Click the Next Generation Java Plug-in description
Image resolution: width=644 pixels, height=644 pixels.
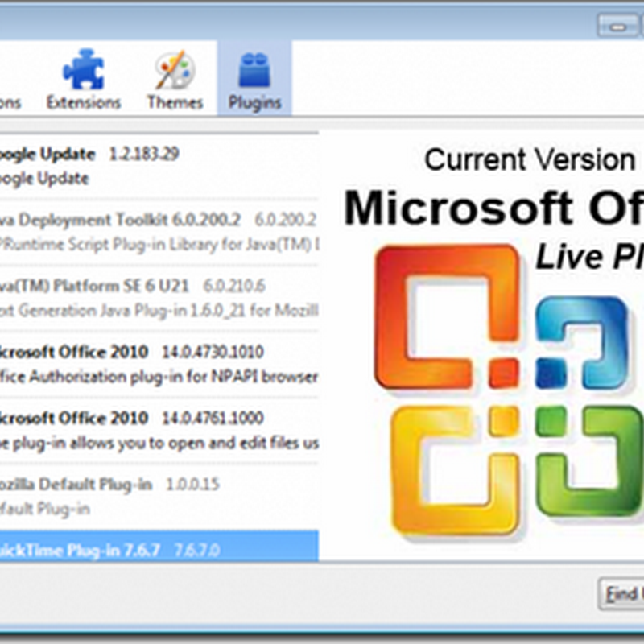click(x=159, y=311)
